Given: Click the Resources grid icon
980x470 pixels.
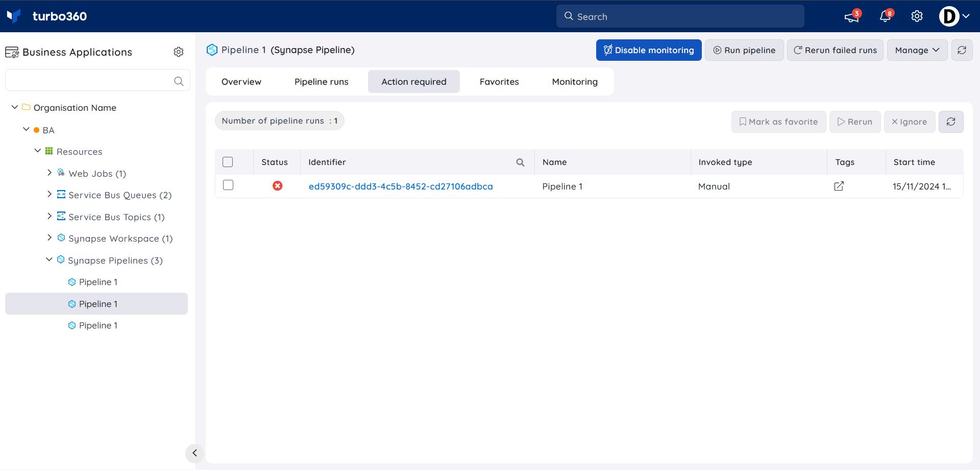Looking at the screenshot, I should (x=49, y=151).
